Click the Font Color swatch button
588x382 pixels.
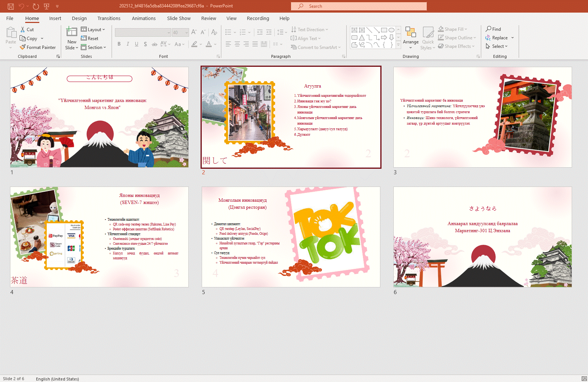point(209,44)
